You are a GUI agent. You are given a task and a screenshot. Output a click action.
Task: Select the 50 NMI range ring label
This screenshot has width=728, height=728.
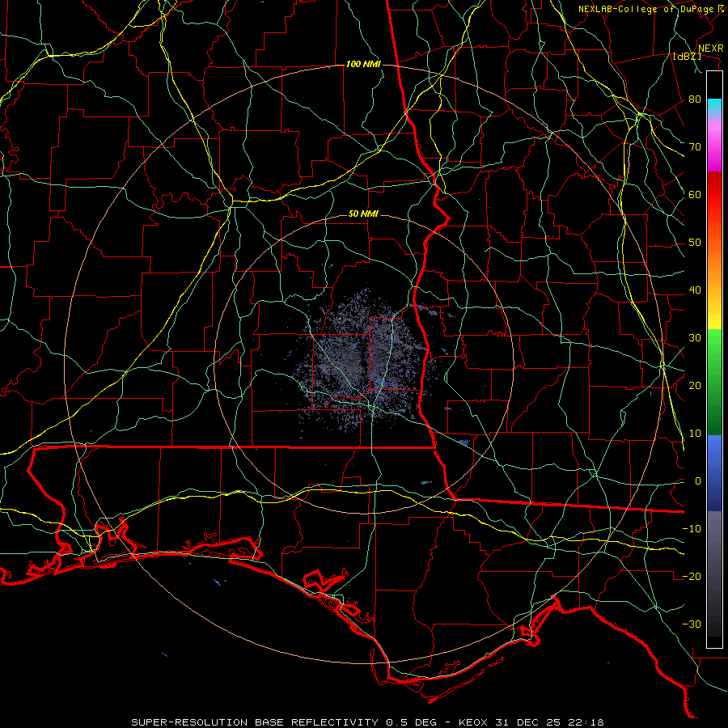[x=363, y=214]
